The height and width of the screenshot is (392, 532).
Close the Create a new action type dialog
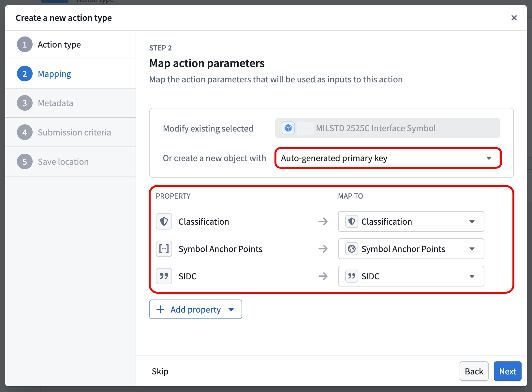pos(514,18)
